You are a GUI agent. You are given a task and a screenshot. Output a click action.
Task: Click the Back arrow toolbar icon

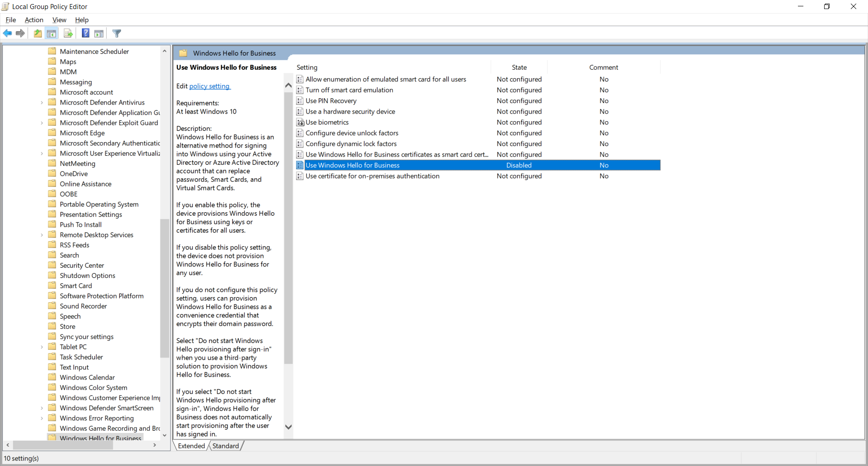tap(8, 33)
